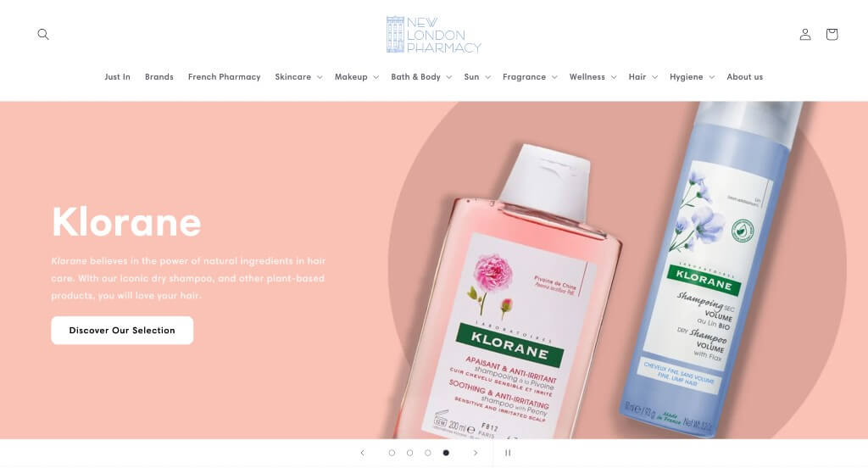Open the shopping cart icon
Screen dimensions: 868x468
point(832,35)
